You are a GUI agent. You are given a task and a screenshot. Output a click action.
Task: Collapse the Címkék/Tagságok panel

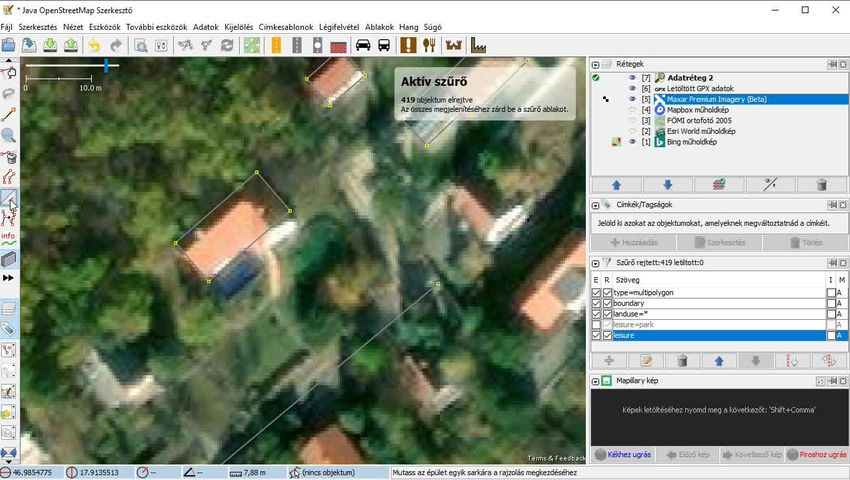[595, 206]
